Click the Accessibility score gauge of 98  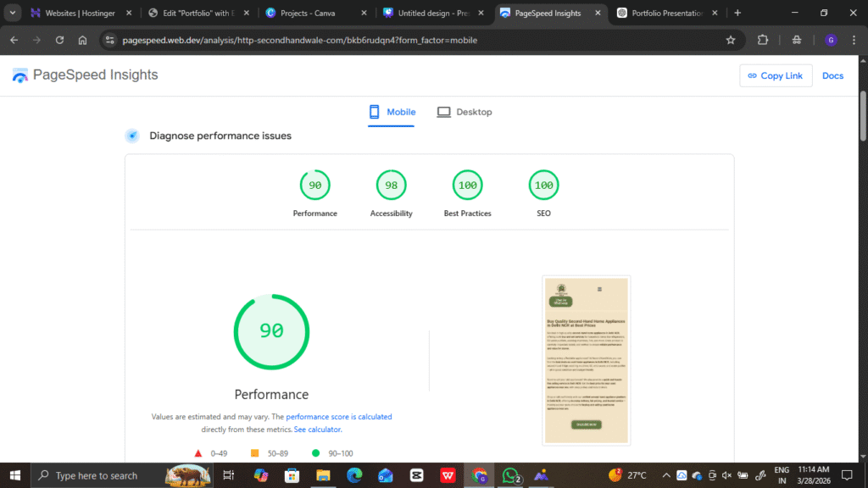point(391,186)
